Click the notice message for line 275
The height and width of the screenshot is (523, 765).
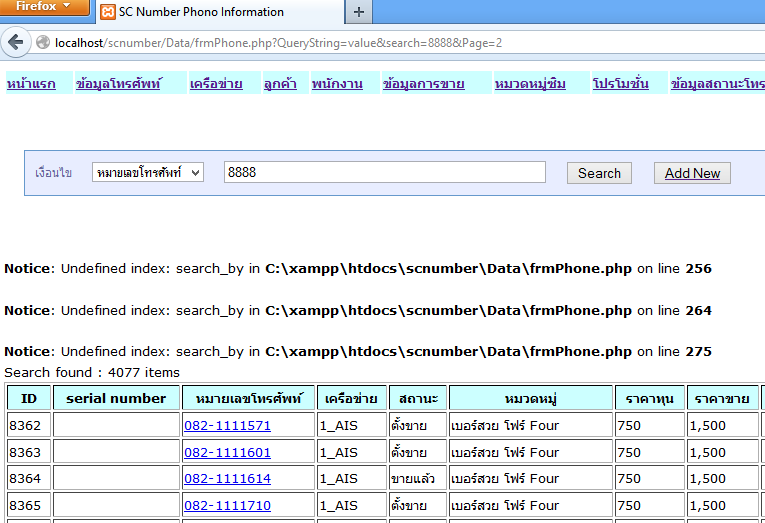[x=358, y=352]
